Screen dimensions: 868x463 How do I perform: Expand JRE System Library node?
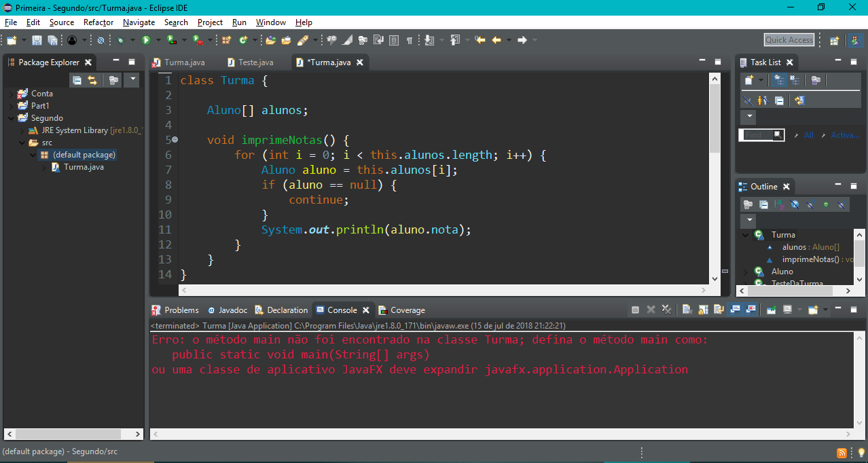coord(22,130)
